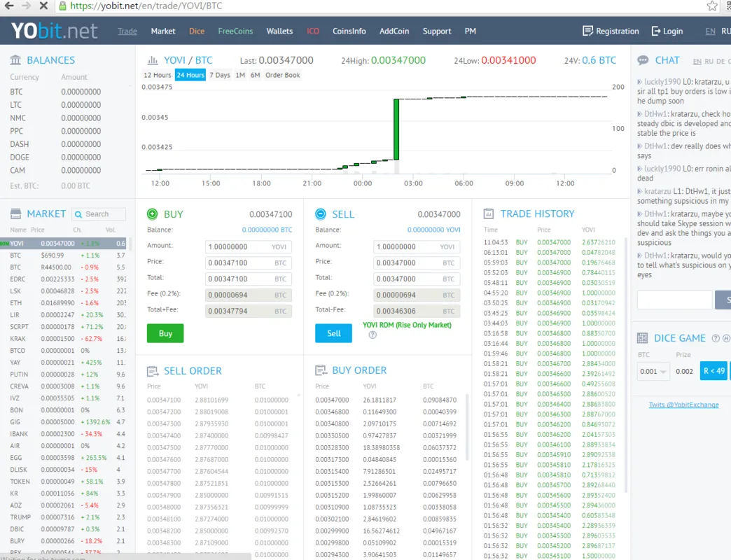Click the Buy Price input field
This screenshot has width=731, height=560.
tap(249, 262)
